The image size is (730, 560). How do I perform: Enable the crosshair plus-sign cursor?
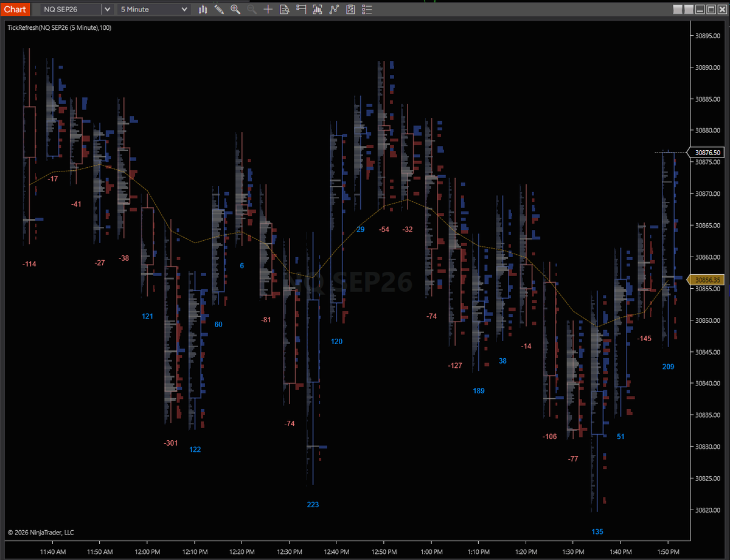[268, 9]
